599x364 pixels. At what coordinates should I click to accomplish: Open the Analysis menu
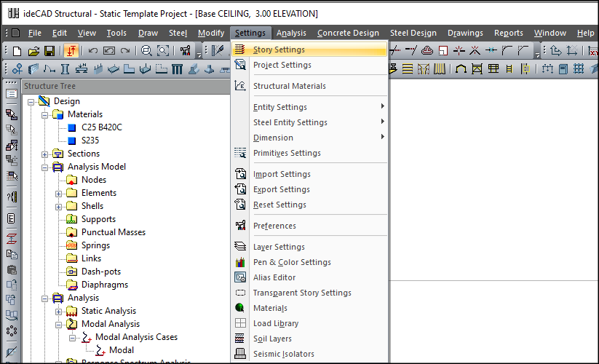(x=291, y=33)
